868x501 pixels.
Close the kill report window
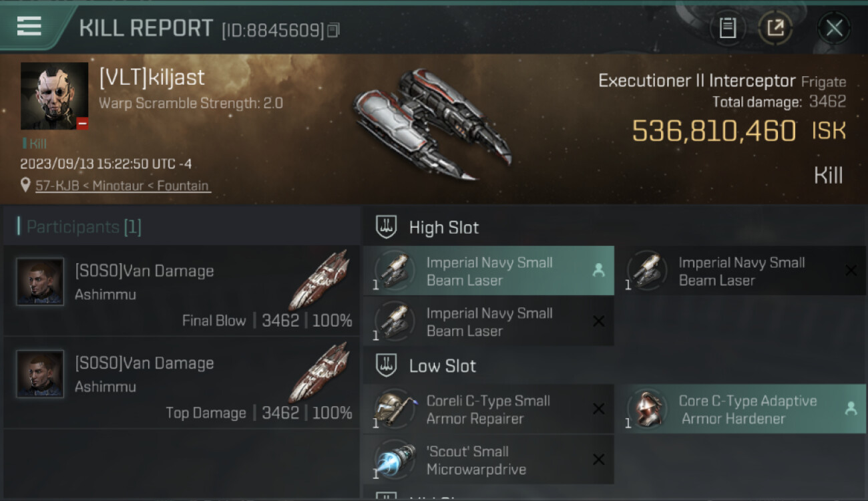[834, 28]
